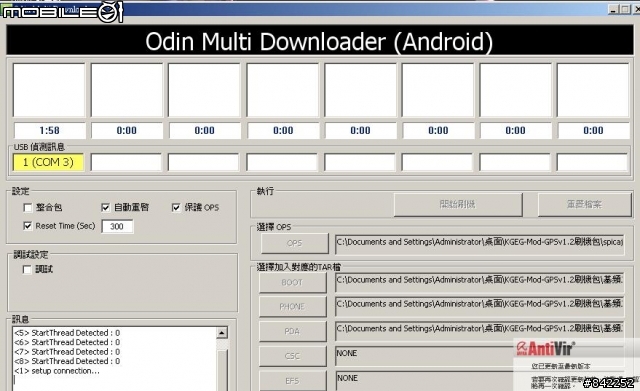Click the OPS file path field
This screenshot has height=391, width=640.
pyautogui.click(x=480, y=244)
